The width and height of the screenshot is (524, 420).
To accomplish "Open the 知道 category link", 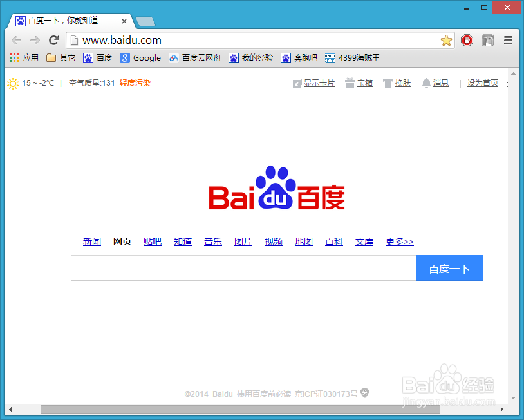I will tap(182, 242).
